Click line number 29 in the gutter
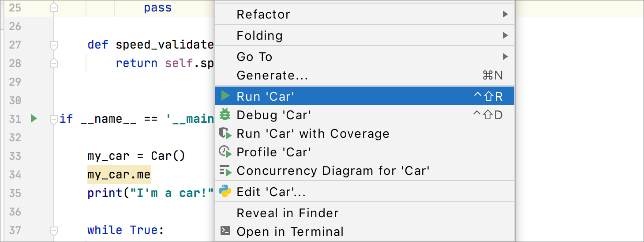Viewport: 644px width, 242px height. point(15,82)
